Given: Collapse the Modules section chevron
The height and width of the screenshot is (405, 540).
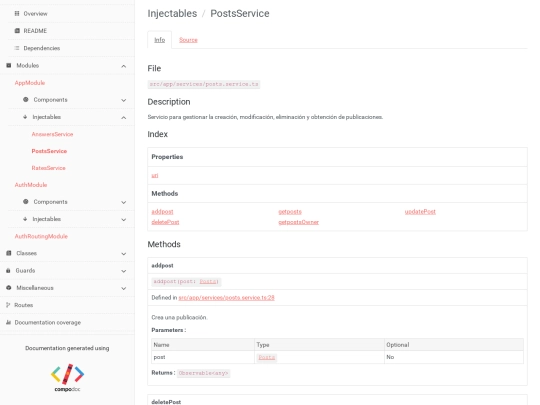Looking at the screenshot, I should click(124, 66).
